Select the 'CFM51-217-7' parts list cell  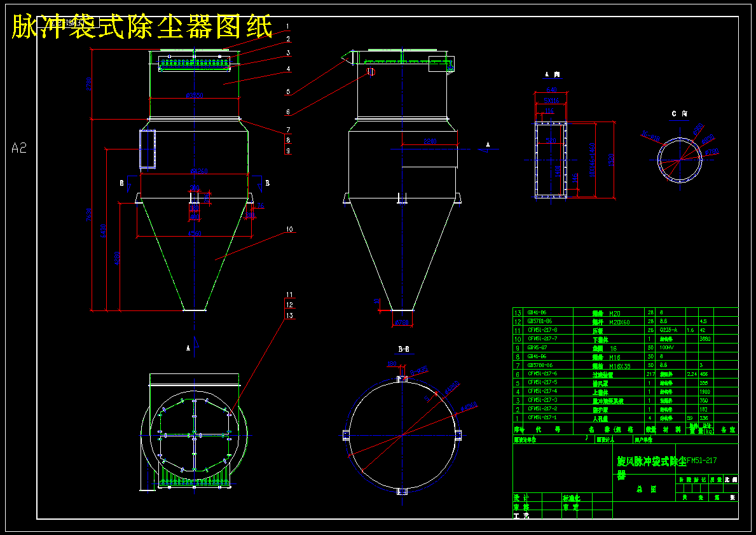coord(542,338)
